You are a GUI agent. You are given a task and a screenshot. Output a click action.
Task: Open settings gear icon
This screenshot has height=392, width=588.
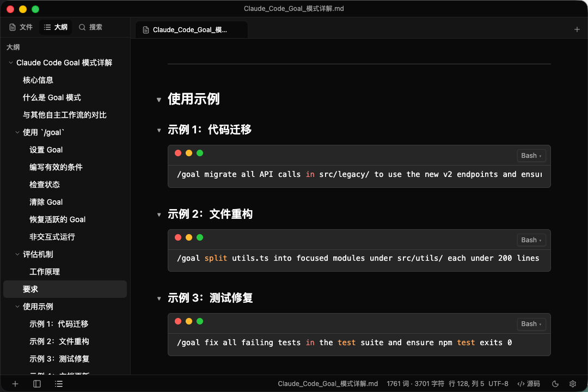(x=573, y=384)
